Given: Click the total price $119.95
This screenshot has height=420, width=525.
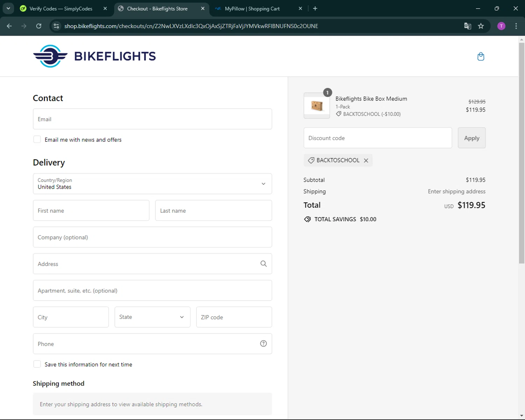Looking at the screenshot, I should 471,205.
